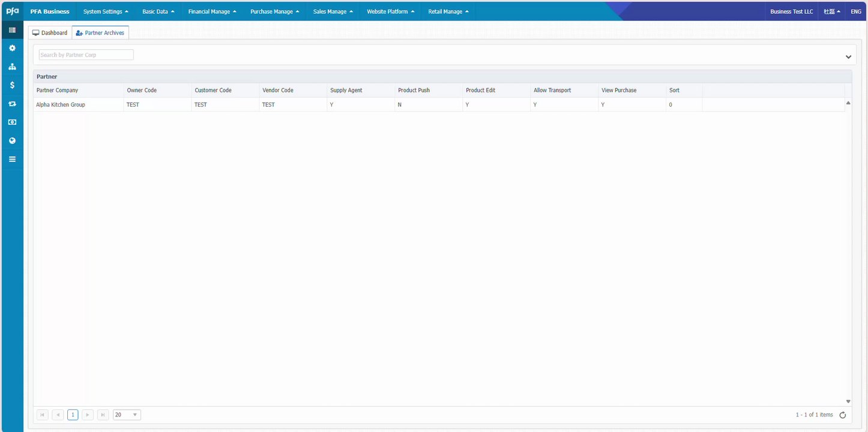
Task: Open the Sales Manage menu
Action: [x=333, y=11]
